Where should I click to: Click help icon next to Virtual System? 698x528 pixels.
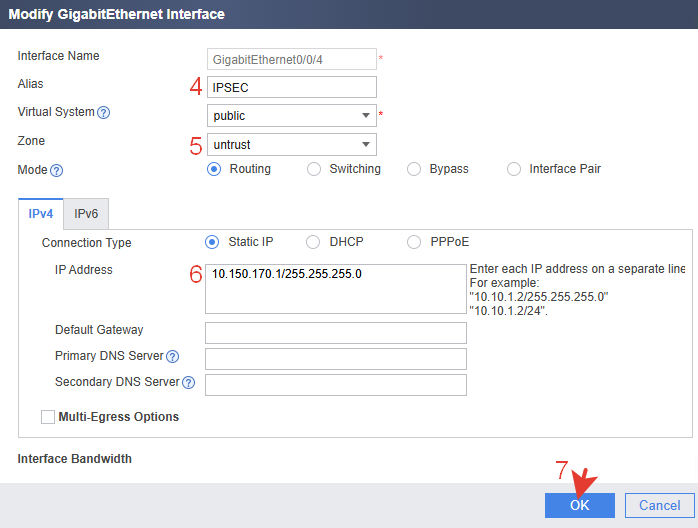point(104,112)
